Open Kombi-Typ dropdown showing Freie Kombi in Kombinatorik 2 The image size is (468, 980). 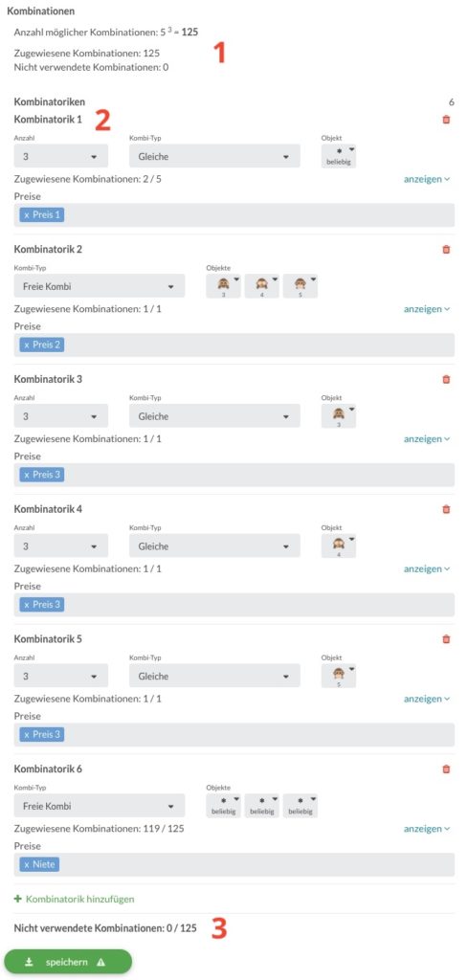point(100,286)
